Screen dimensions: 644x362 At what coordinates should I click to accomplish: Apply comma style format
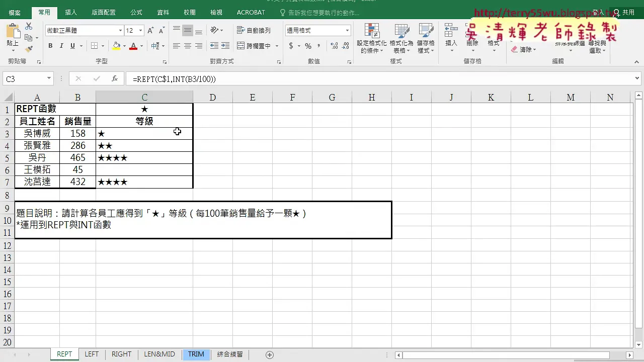[x=318, y=46]
